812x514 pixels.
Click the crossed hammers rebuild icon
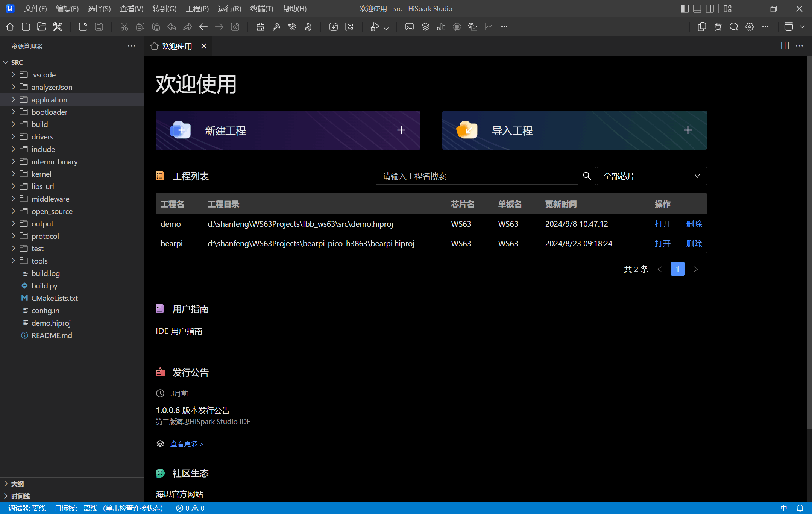pos(292,27)
